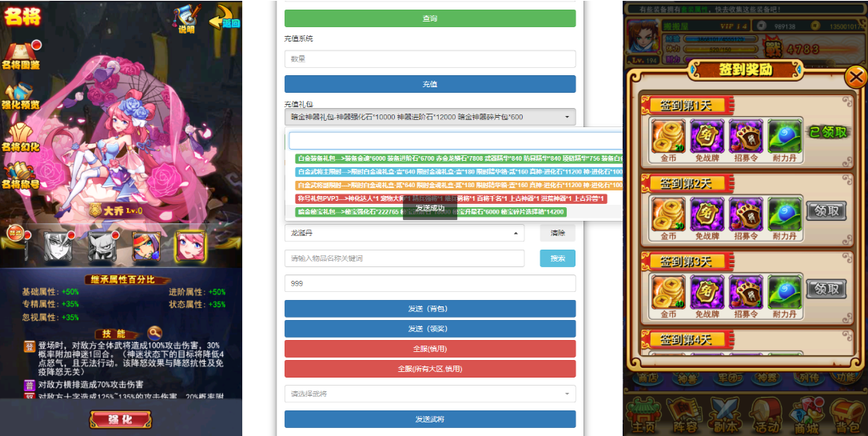This screenshot has width=868, height=436.
Task: Open 名将图鉴 hero gallery icon
Action: [x=21, y=54]
